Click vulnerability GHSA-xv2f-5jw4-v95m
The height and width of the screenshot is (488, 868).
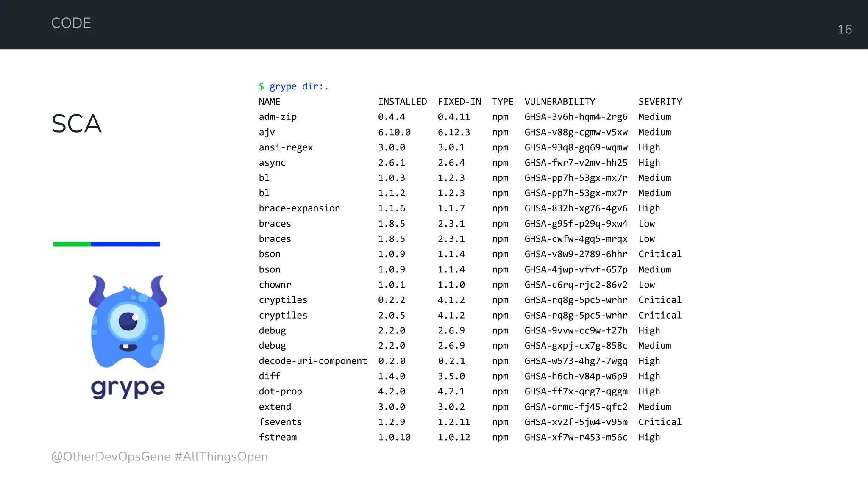point(576,422)
